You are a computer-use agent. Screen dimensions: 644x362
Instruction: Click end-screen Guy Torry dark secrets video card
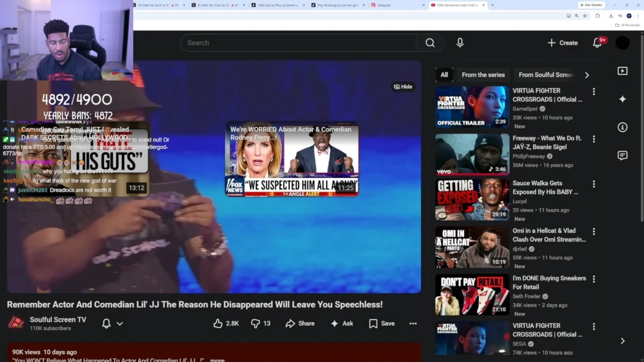[83, 159]
